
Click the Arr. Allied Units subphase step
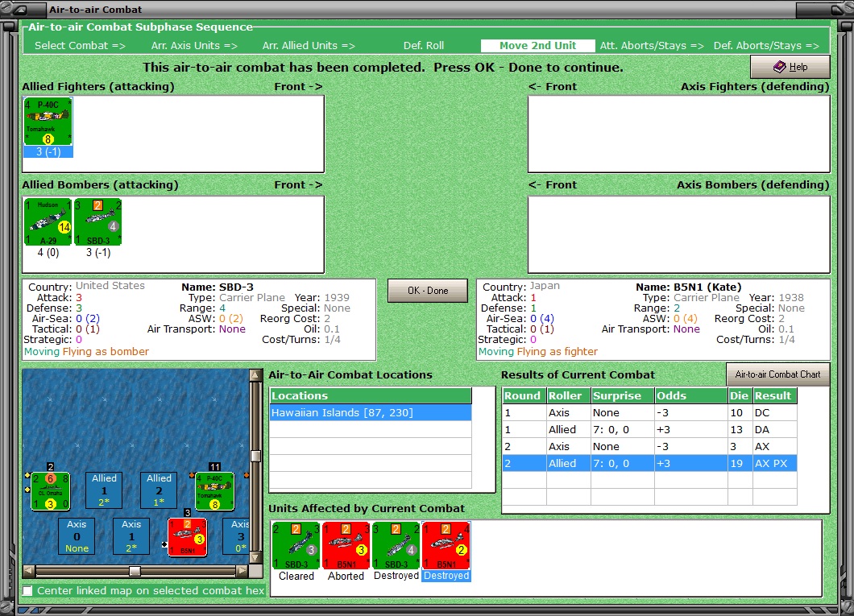(x=309, y=46)
